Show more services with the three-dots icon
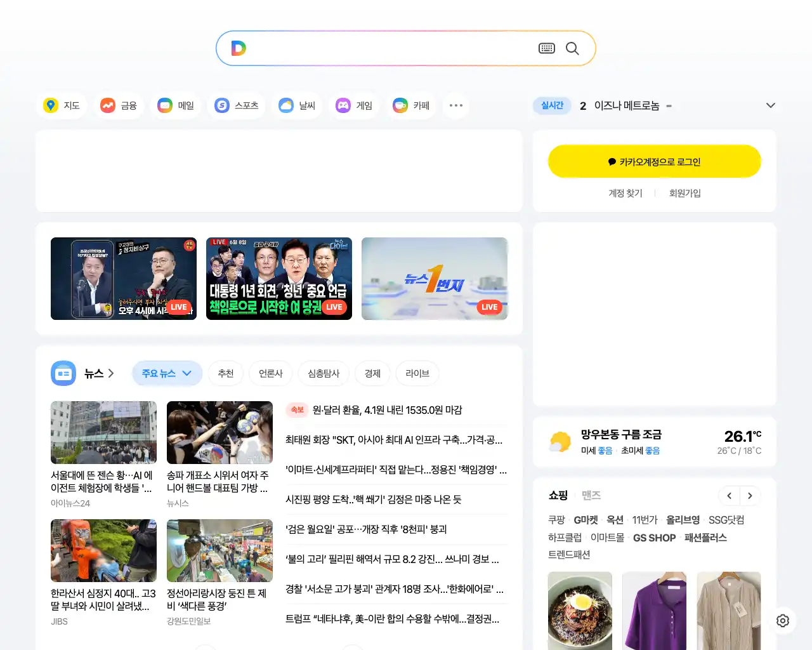812x650 pixels. 456,105
